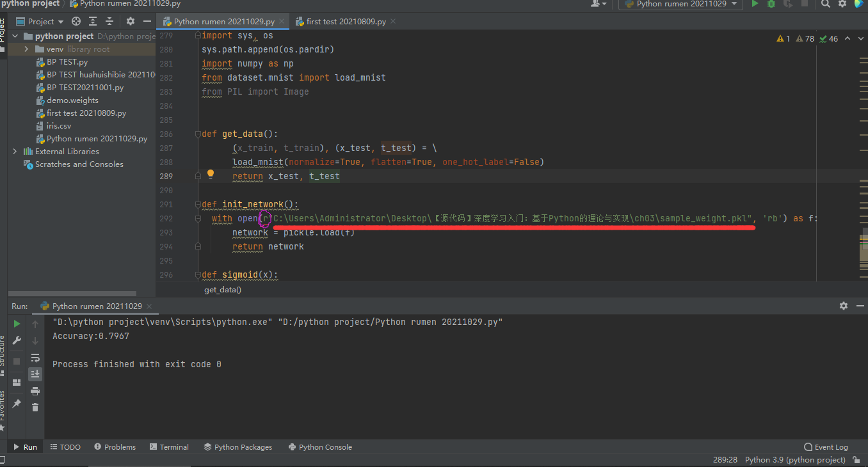868x467 pixels.
Task: Open IDE Settings via the top-right gear icon
Action: (842, 4)
